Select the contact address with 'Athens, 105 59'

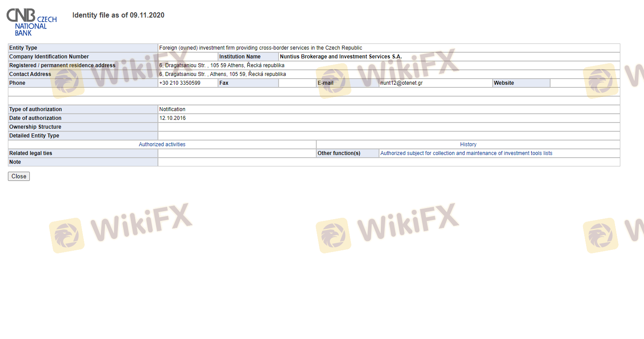222,74
